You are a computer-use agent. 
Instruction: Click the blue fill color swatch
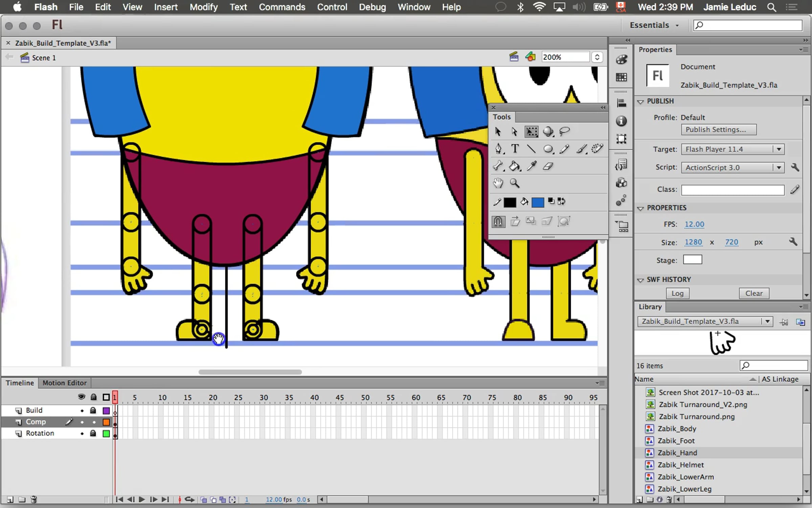click(538, 202)
